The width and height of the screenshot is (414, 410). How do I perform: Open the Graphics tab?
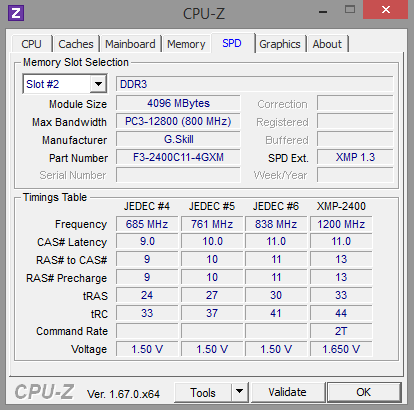280,44
